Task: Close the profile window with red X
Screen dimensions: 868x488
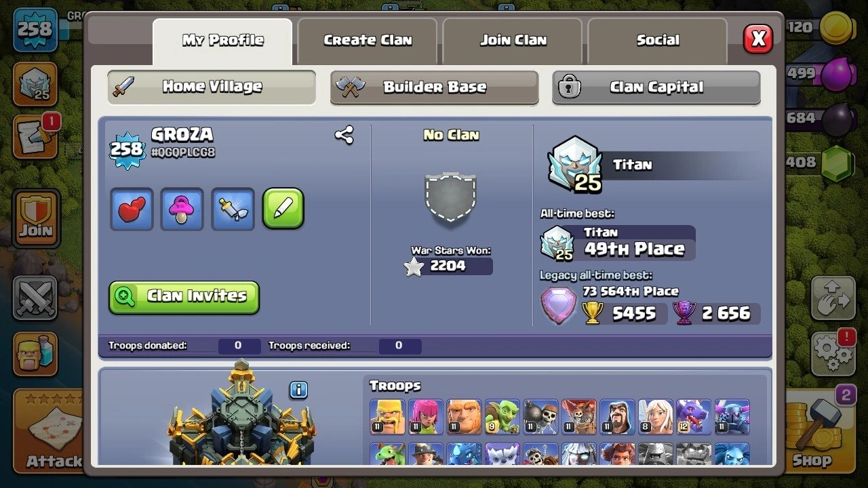Action: (x=758, y=39)
